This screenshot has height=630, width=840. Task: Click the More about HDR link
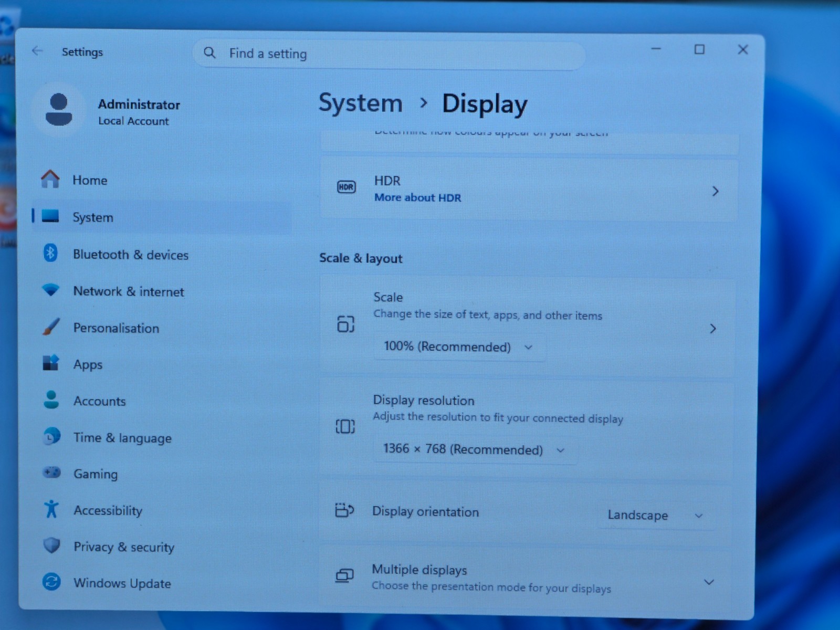[418, 198]
